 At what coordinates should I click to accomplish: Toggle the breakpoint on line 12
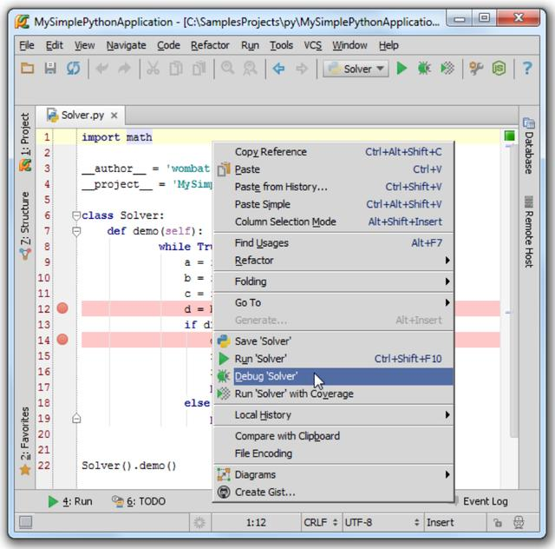62,308
